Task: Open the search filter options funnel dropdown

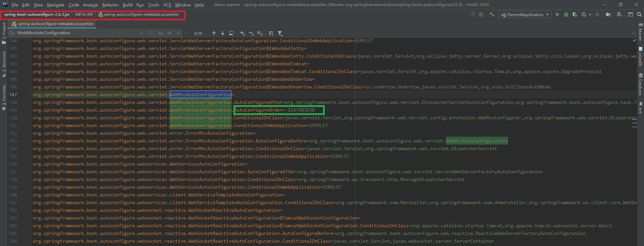Action: [x=280, y=33]
